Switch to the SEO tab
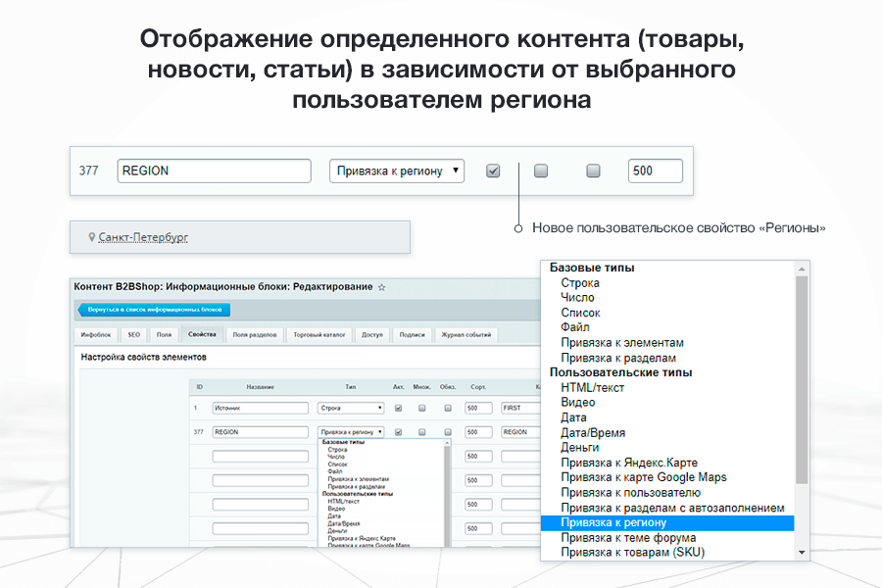882x588 pixels. coord(135,334)
